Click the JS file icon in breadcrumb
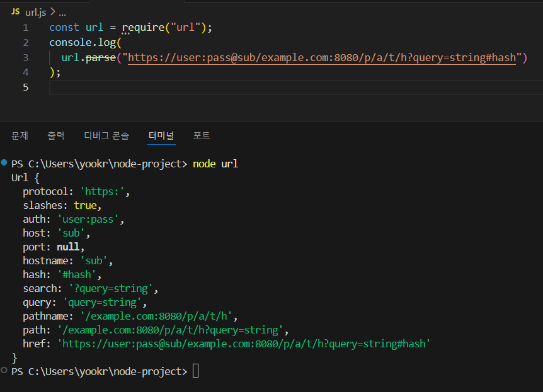Screen dimensions: 543x392 (x=15, y=12)
